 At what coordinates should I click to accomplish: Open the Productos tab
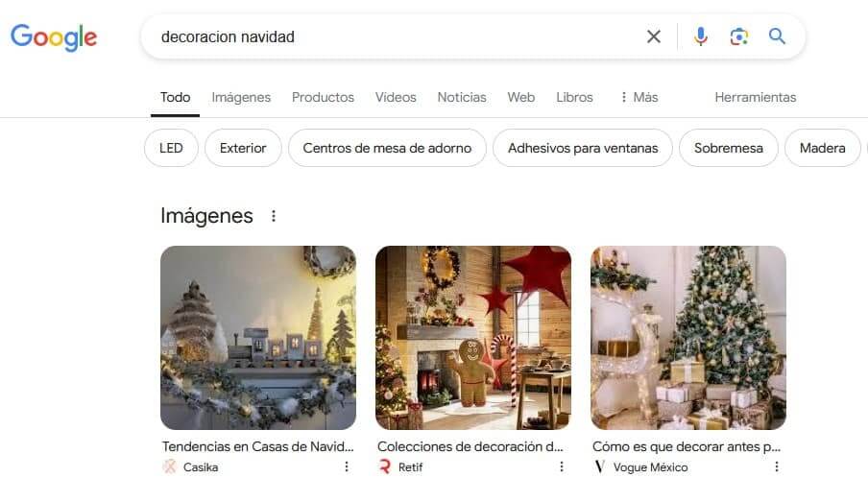coord(323,97)
